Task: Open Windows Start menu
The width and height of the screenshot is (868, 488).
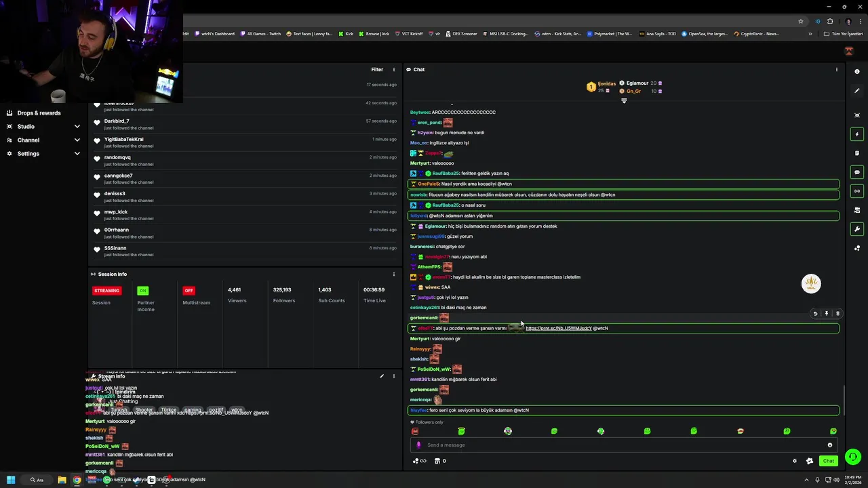Action: point(11,480)
